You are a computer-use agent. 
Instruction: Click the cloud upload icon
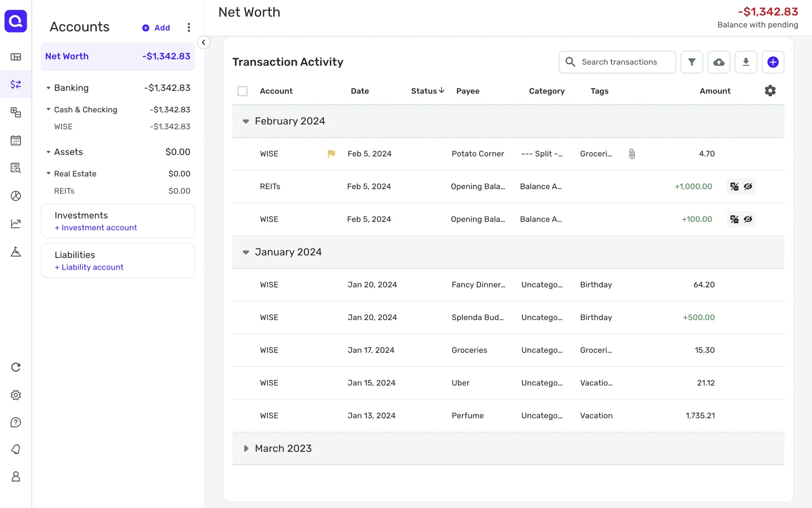[719, 62]
